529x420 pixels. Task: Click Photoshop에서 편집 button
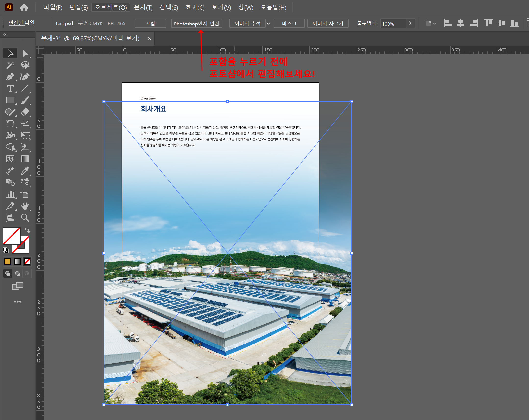tap(196, 23)
